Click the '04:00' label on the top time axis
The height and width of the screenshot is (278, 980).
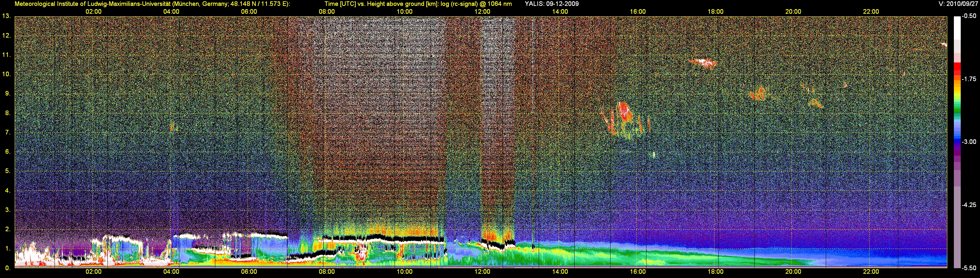click(171, 12)
